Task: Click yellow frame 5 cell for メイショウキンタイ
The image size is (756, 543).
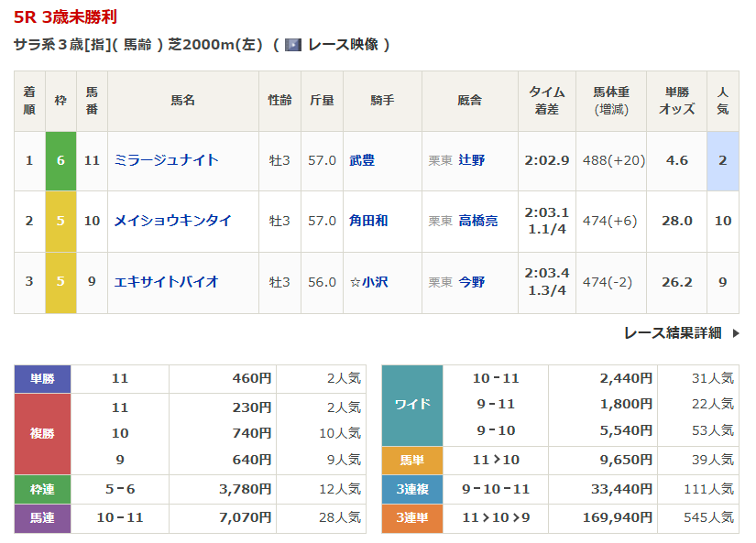Action: pos(60,221)
